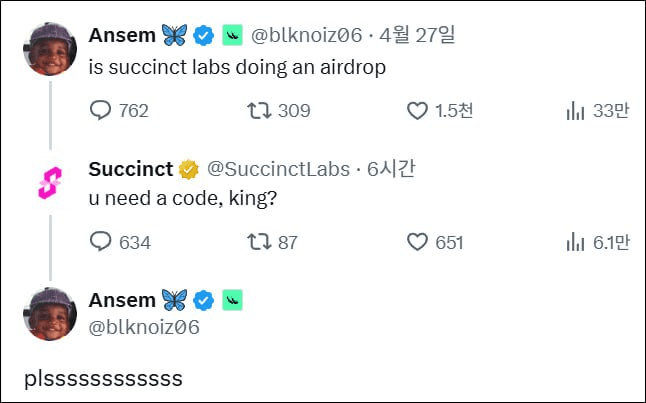Open Succinct's pink logo avatar
The height and width of the screenshot is (403, 646).
point(51,183)
